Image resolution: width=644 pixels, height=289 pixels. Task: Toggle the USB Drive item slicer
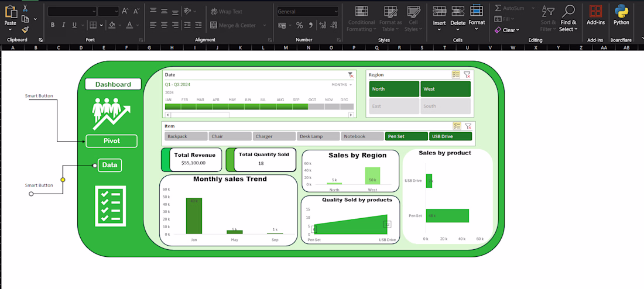(451, 136)
